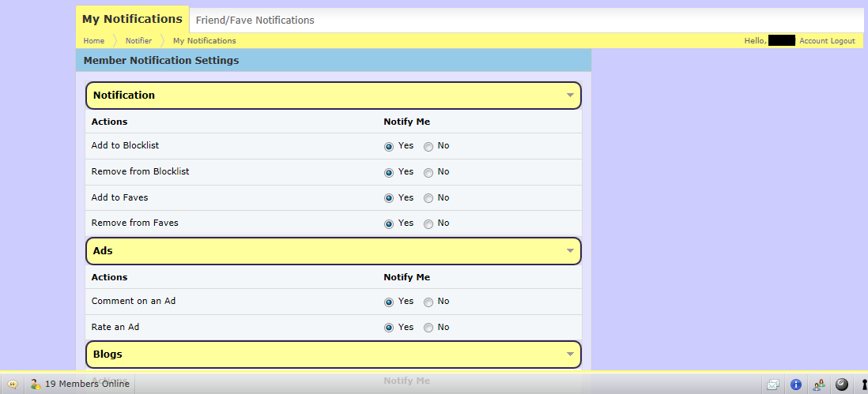Select No for Comment on an Ad

pos(428,302)
